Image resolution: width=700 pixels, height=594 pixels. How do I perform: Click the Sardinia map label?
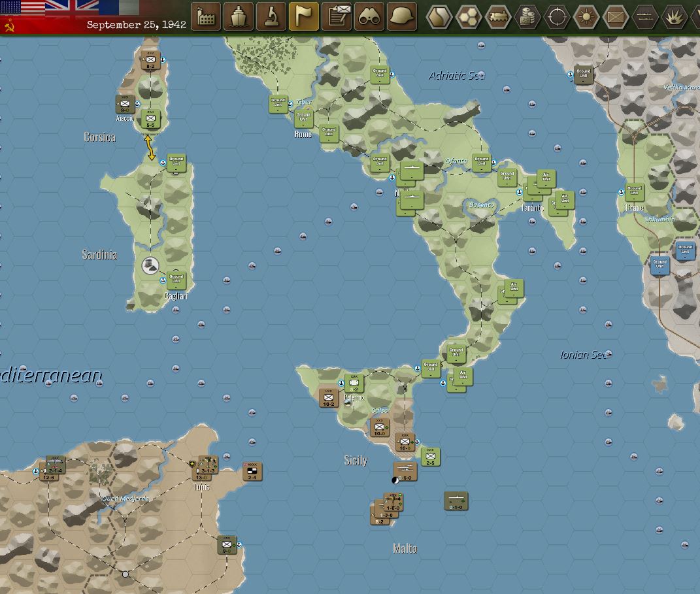click(x=99, y=254)
